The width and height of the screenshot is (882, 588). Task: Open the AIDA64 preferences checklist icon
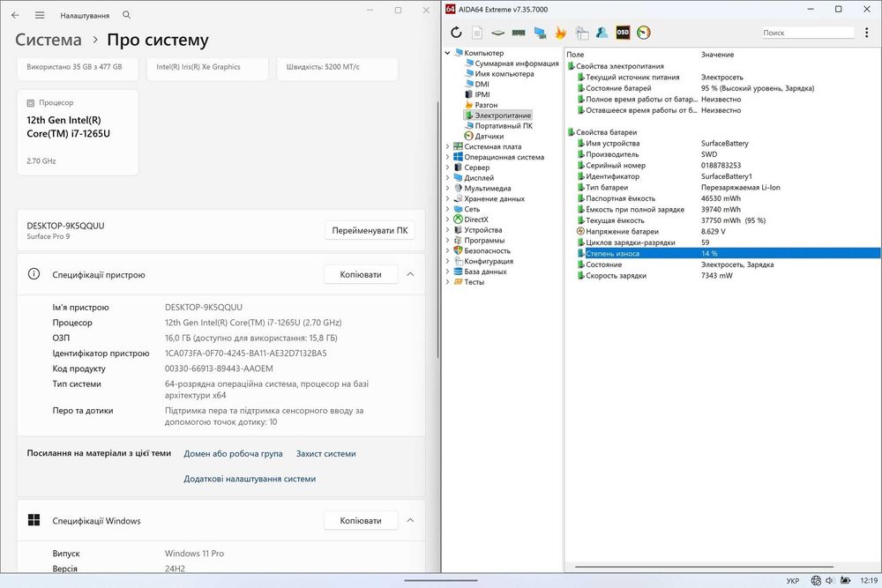coord(581,33)
